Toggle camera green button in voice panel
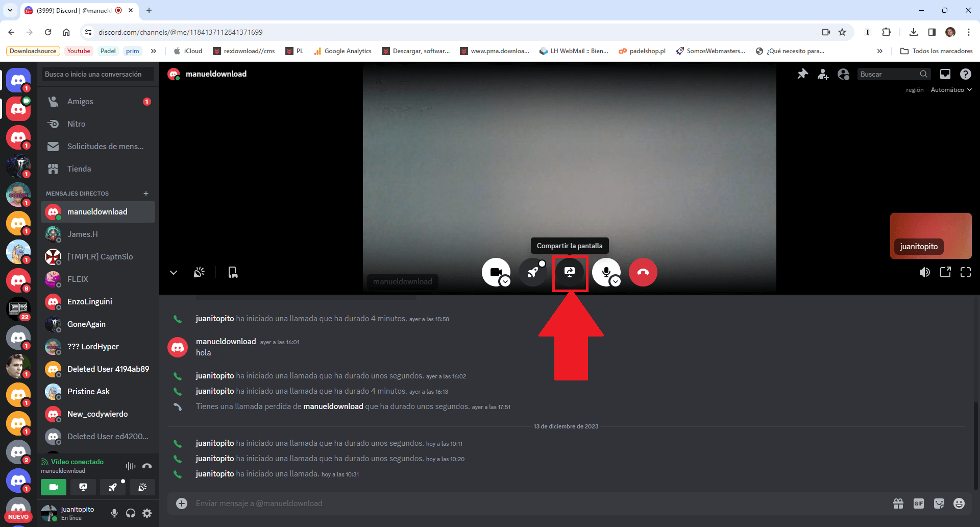This screenshot has height=527, width=980. point(54,487)
